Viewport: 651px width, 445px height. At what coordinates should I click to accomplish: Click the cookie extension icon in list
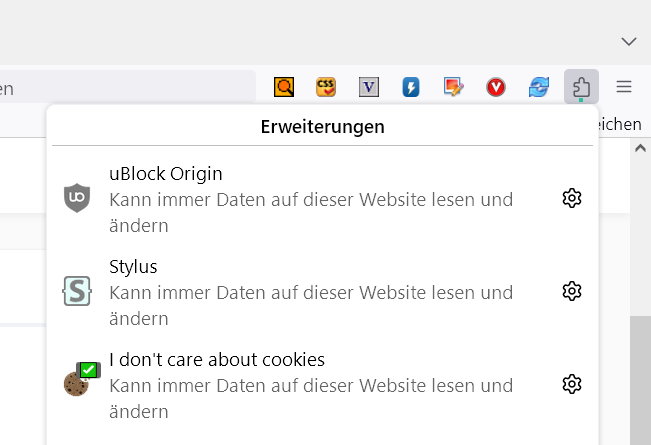tap(77, 381)
